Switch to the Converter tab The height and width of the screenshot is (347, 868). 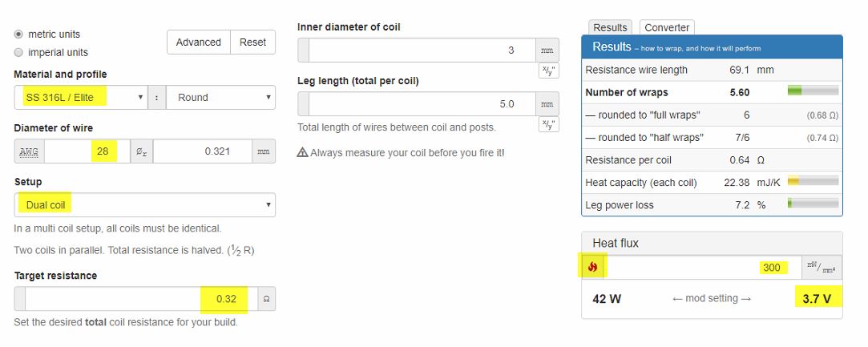coord(667,27)
